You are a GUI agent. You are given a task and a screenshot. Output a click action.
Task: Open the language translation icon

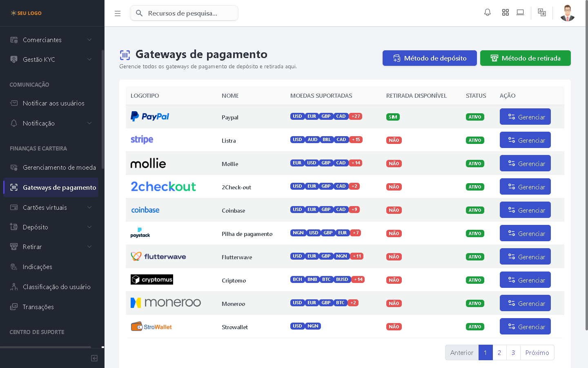pyautogui.click(x=541, y=13)
